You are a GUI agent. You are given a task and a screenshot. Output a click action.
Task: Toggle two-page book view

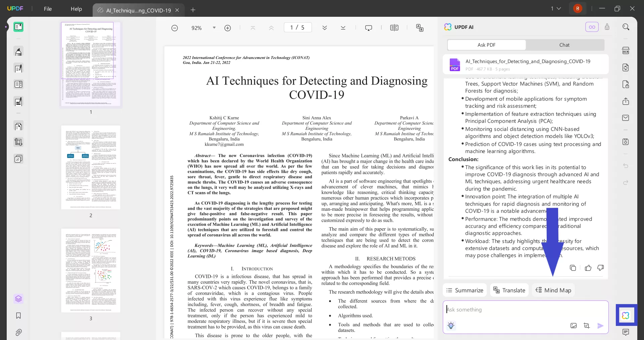click(x=394, y=28)
